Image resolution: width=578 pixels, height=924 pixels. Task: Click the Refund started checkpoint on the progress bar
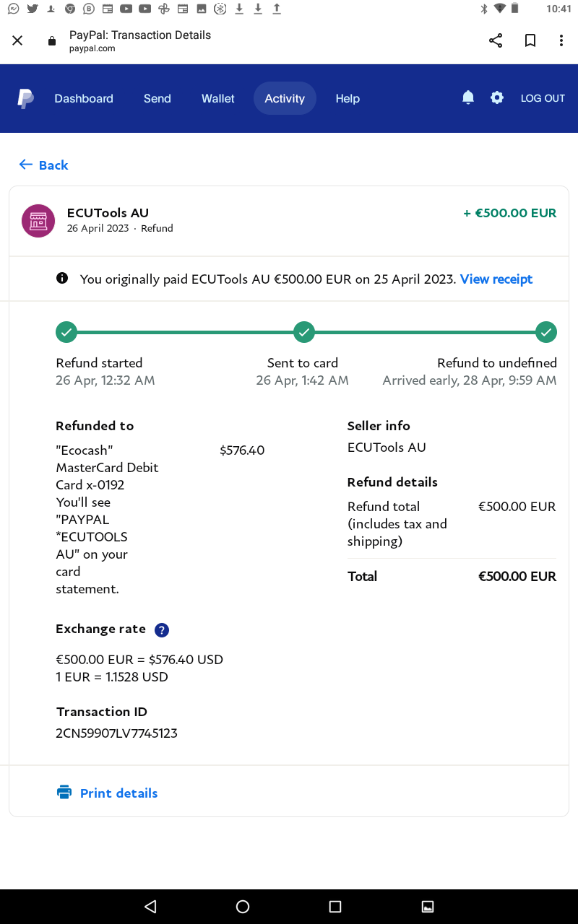click(x=66, y=332)
